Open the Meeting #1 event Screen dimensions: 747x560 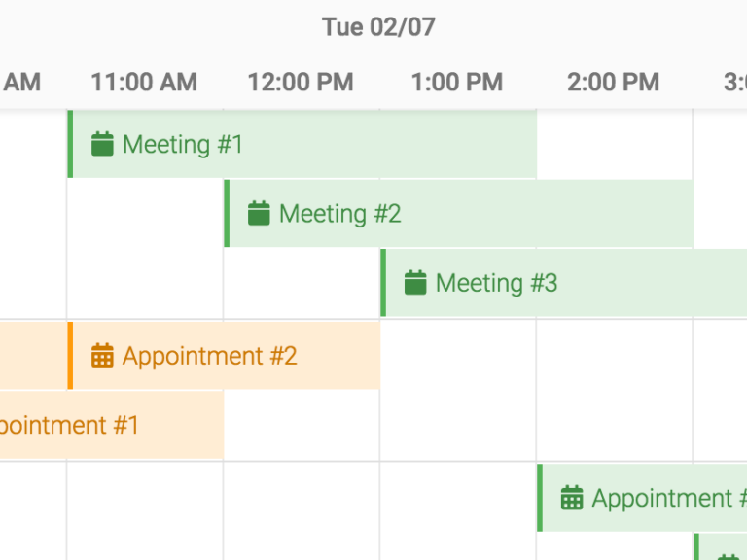pos(302,144)
